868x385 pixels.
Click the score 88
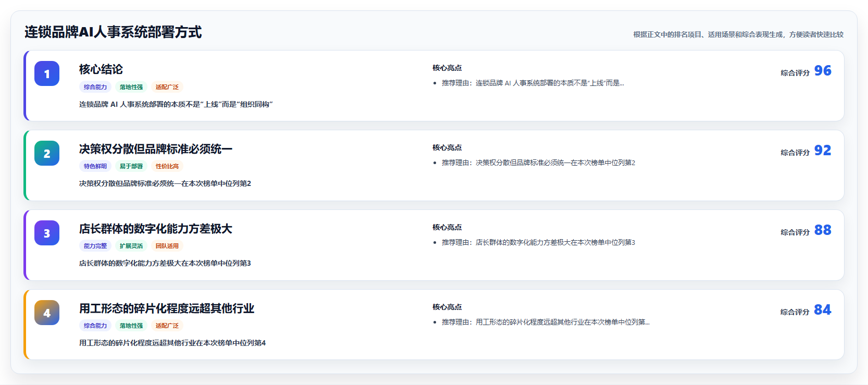(x=823, y=230)
